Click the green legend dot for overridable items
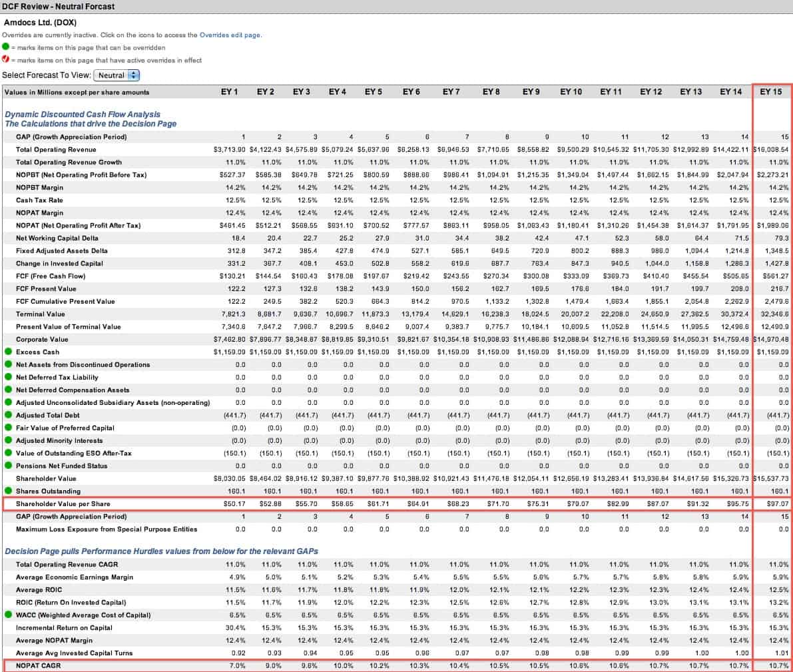The width and height of the screenshot is (793, 672). pyautogui.click(x=5, y=47)
